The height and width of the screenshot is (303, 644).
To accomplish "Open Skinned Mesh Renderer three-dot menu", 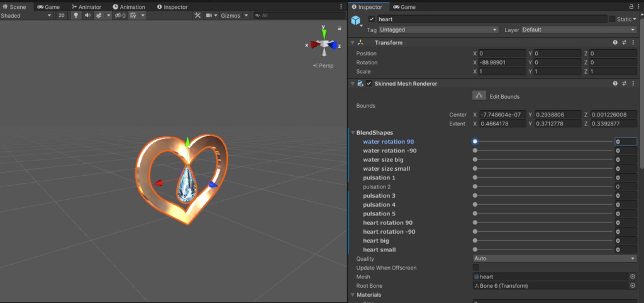I will tap(633, 83).
